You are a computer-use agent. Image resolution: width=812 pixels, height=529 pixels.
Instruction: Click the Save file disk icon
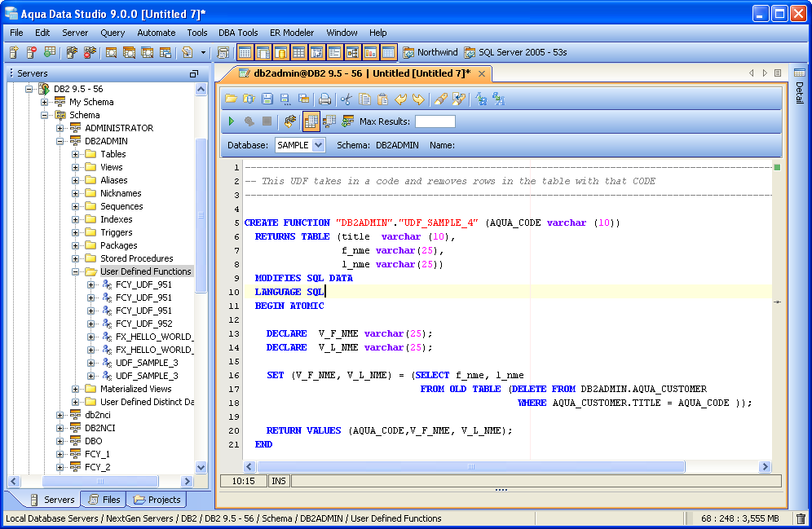click(x=267, y=99)
